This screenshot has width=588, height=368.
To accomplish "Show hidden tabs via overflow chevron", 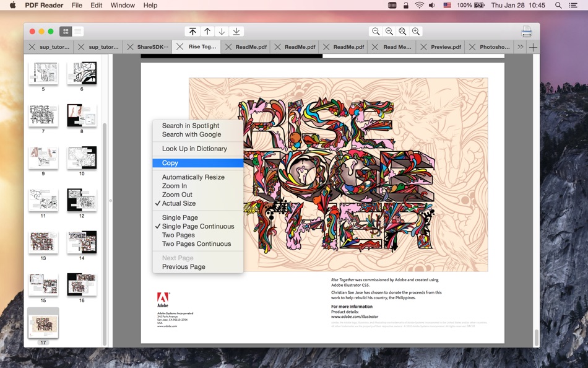I will tap(520, 47).
